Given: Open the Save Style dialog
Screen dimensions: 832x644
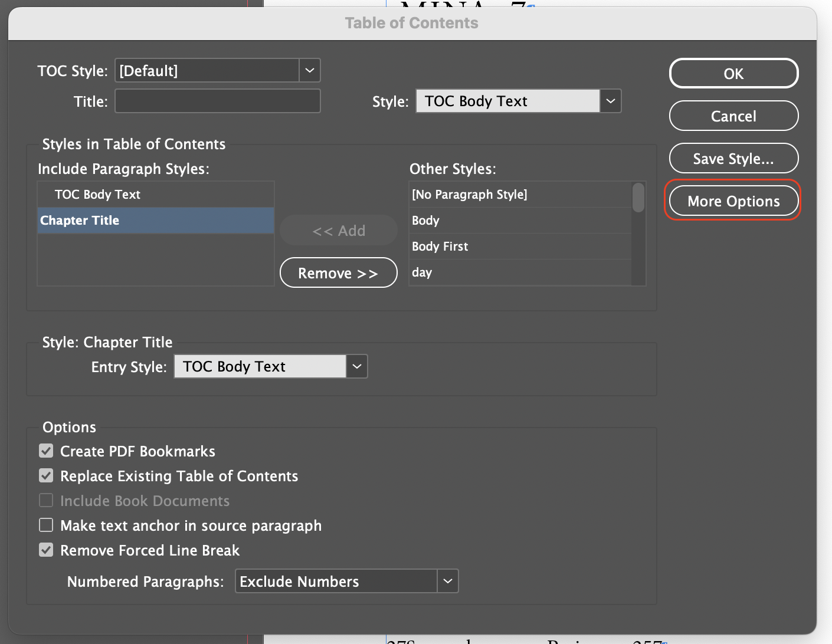Looking at the screenshot, I should coord(733,158).
